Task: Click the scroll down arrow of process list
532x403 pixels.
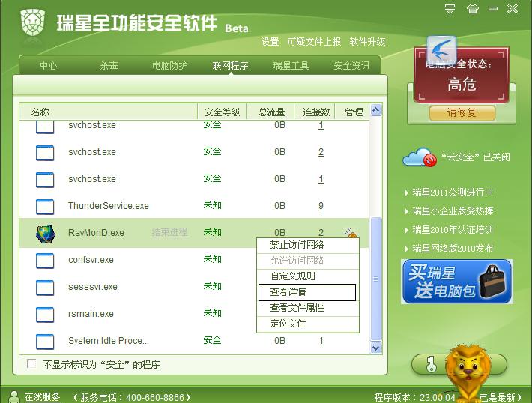Action: pyautogui.click(x=375, y=348)
